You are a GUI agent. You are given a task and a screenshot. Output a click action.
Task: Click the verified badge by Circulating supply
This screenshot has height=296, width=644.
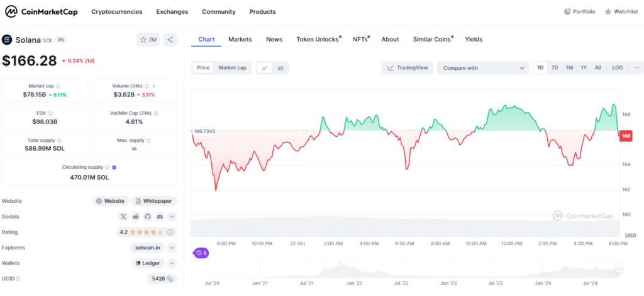pos(114,168)
